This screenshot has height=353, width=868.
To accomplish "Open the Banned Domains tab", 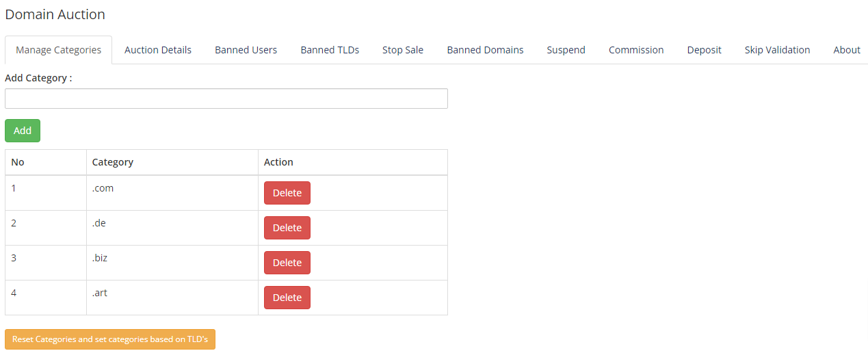I will [x=485, y=50].
